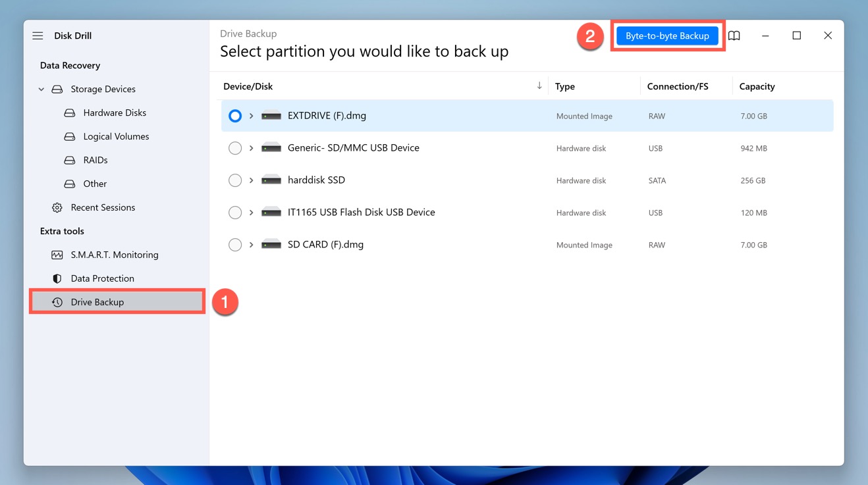Click the 942 MB capacity value
Image resolution: width=868 pixels, height=485 pixels.
point(753,148)
